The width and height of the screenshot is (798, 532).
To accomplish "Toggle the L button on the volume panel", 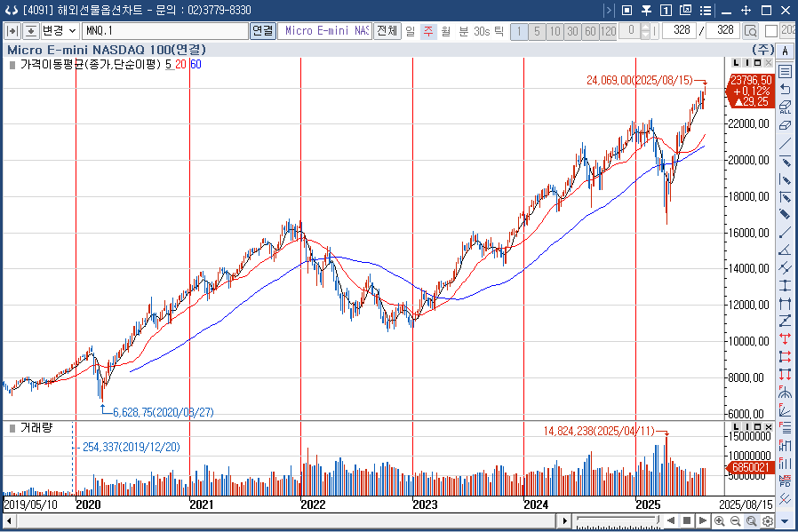I will point(736,426).
